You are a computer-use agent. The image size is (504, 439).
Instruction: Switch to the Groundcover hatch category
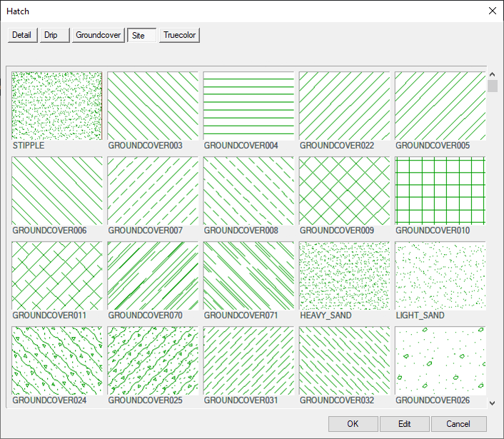coord(98,35)
